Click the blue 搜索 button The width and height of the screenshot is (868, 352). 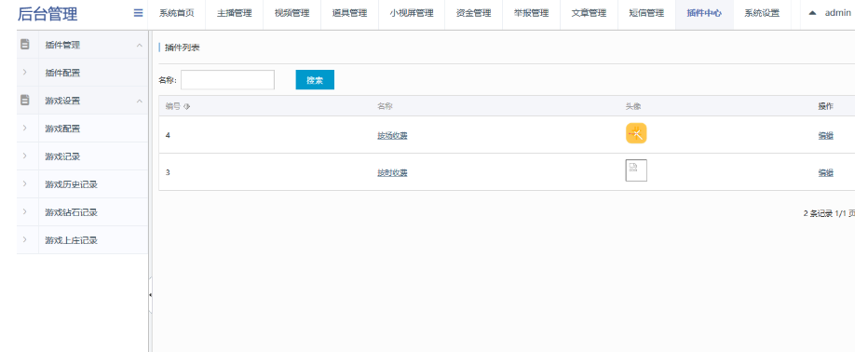click(315, 80)
